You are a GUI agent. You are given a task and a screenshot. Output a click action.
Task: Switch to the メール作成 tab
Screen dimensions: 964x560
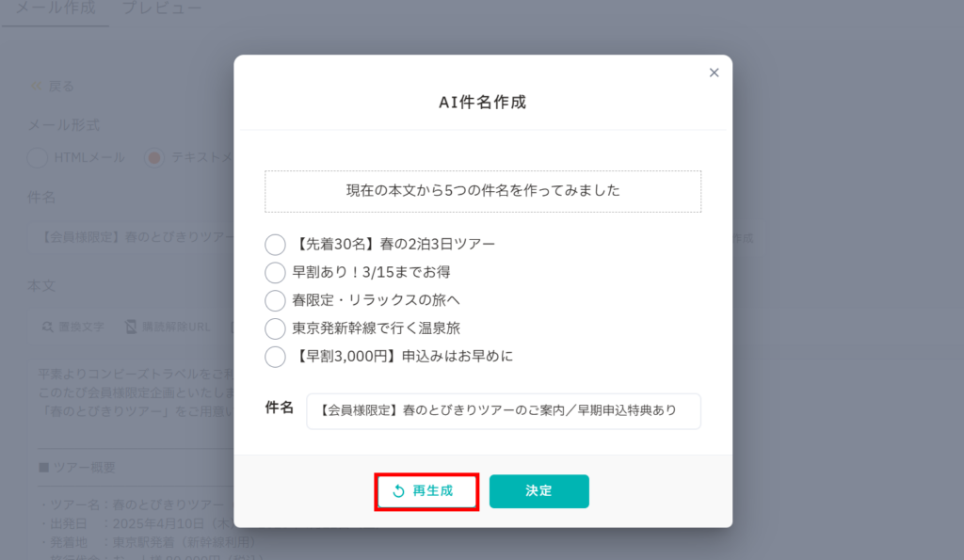[x=54, y=8]
